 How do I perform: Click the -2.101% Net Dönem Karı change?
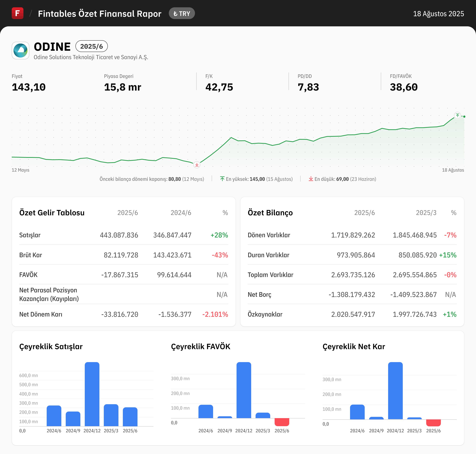point(215,314)
